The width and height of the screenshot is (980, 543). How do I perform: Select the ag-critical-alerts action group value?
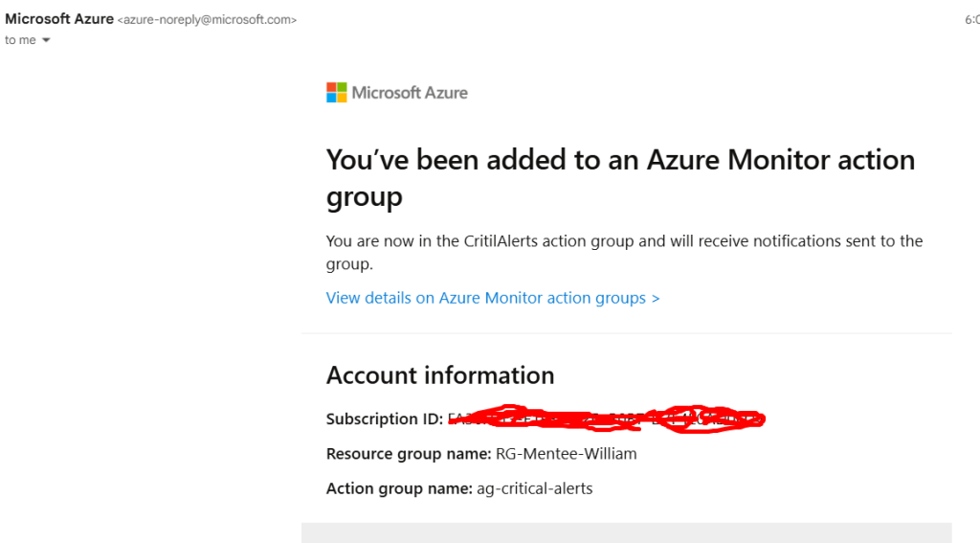[535, 488]
